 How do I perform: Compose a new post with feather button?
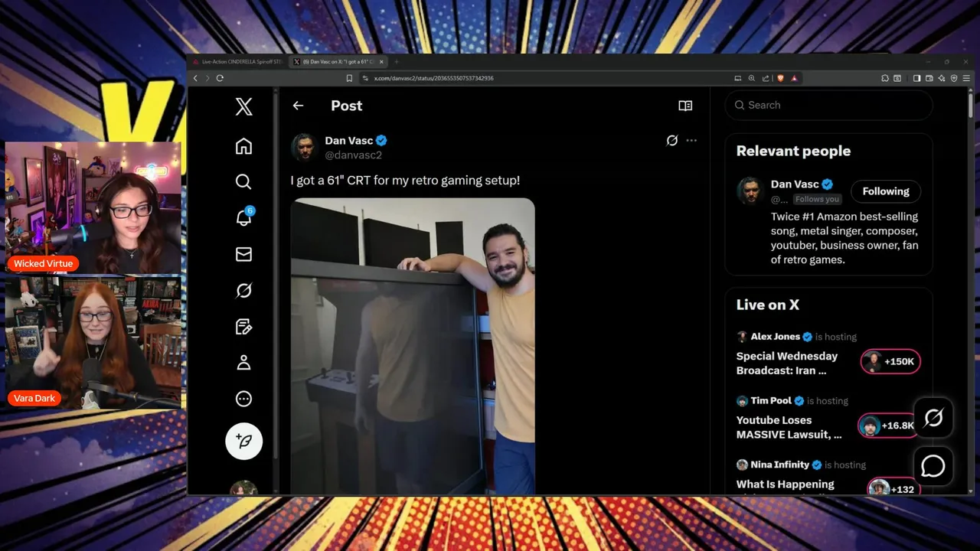(x=243, y=441)
